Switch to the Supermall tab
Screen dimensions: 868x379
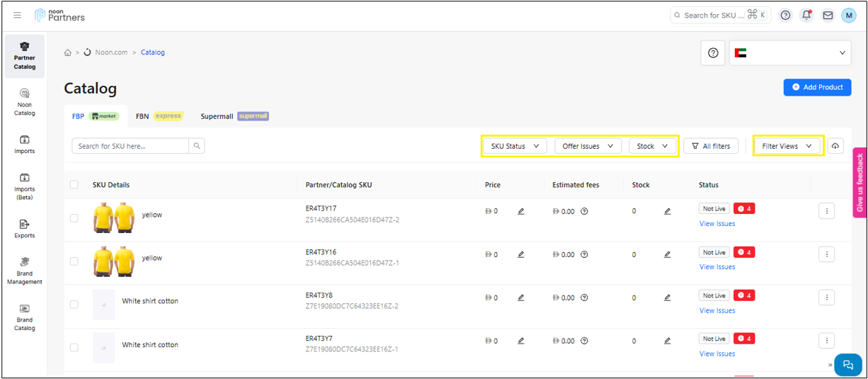[234, 116]
